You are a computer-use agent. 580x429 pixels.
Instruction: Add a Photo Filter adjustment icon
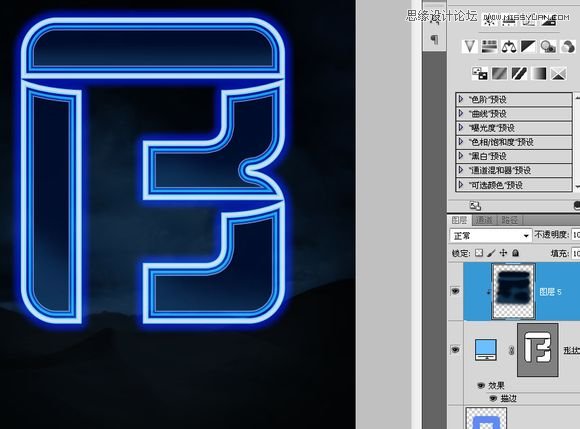tap(548, 47)
